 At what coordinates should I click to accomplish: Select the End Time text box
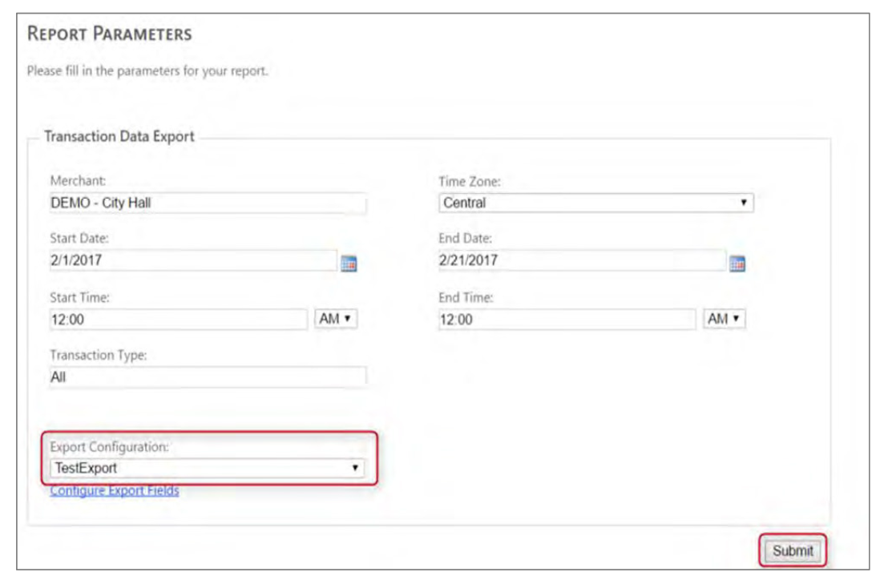coord(567,320)
